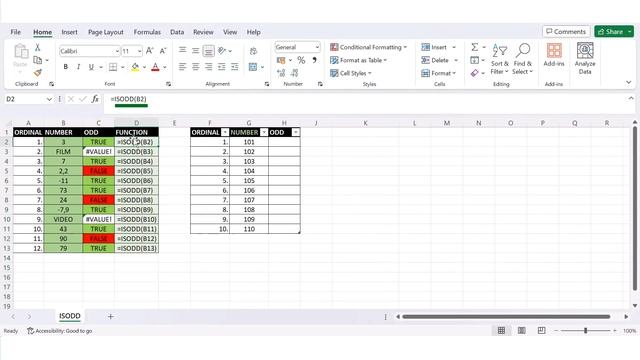Click the AutoSum sigma icon
The height and width of the screenshot is (360, 640).
click(474, 47)
